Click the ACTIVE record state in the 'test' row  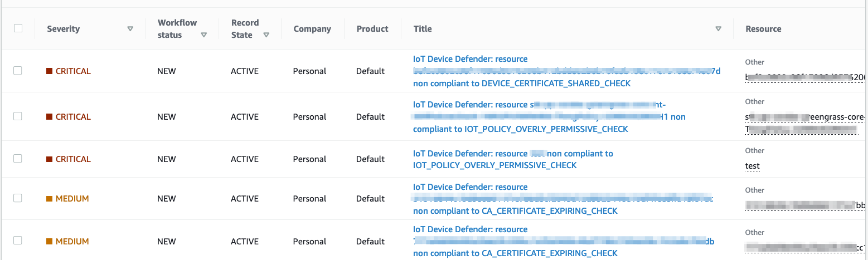pos(245,159)
